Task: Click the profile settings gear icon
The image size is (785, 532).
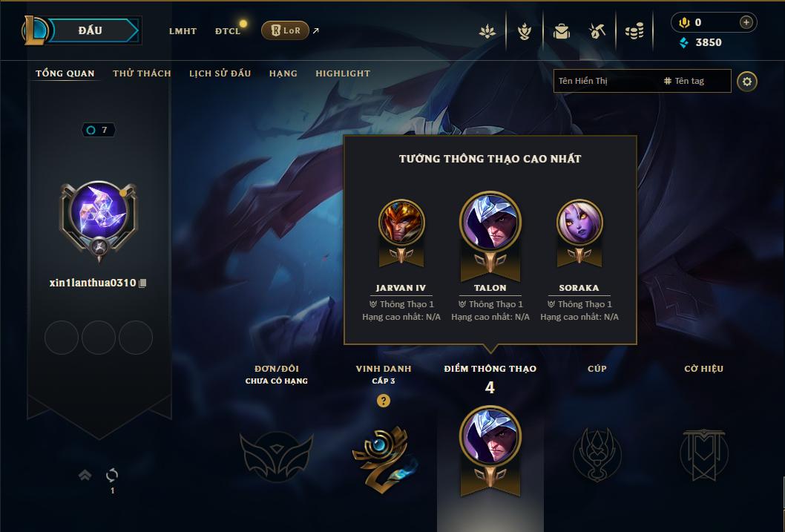Action: click(747, 82)
